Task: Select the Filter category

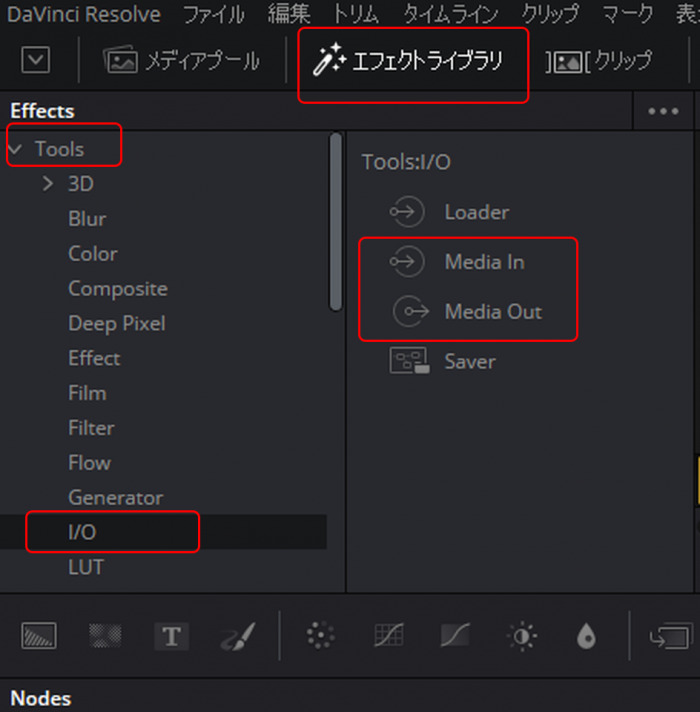Action: [x=91, y=428]
